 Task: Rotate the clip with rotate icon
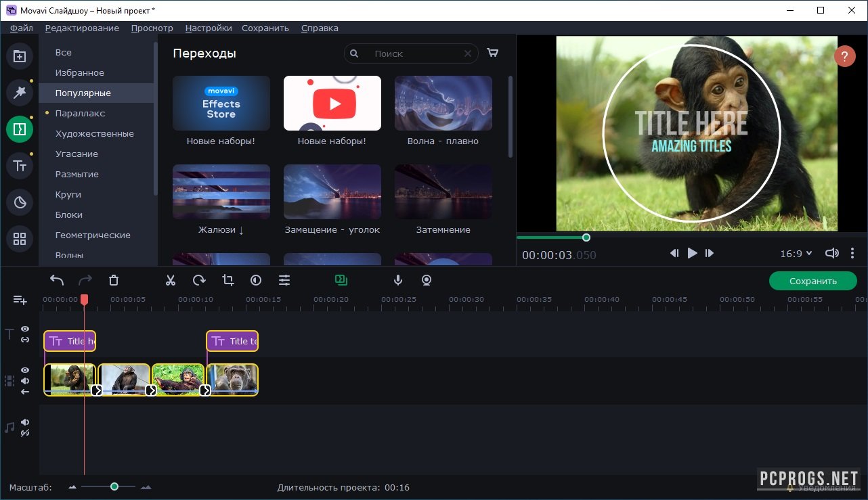(199, 280)
